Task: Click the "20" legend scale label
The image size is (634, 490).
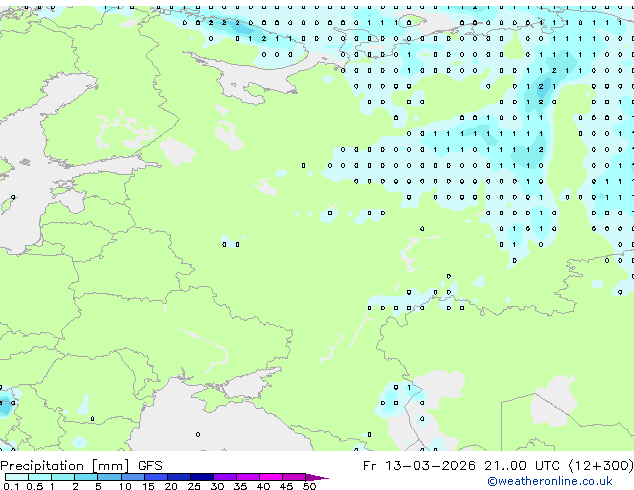Action: point(171,486)
